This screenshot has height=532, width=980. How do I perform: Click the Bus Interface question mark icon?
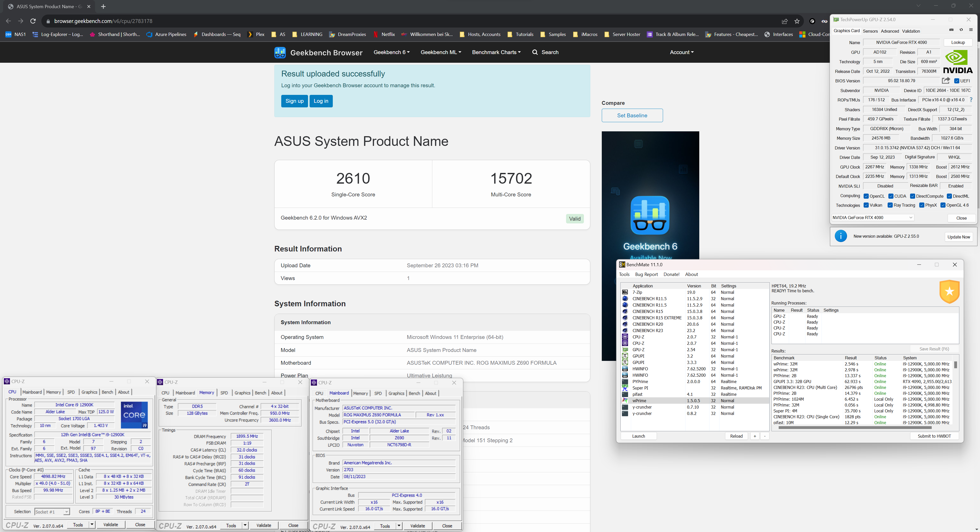(x=971, y=100)
